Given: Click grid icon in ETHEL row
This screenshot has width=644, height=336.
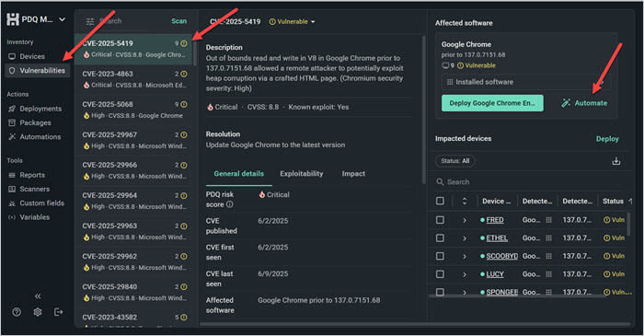Looking at the screenshot, I should pos(548,238).
